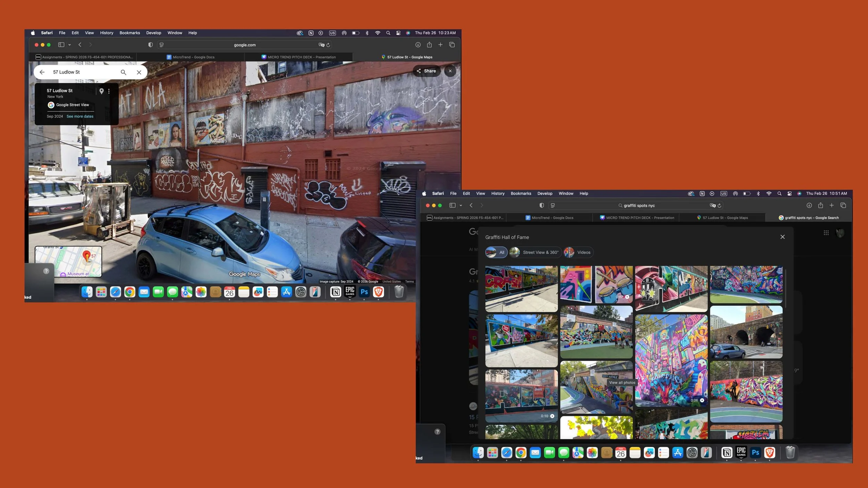Open the See more dates link

tap(80, 117)
